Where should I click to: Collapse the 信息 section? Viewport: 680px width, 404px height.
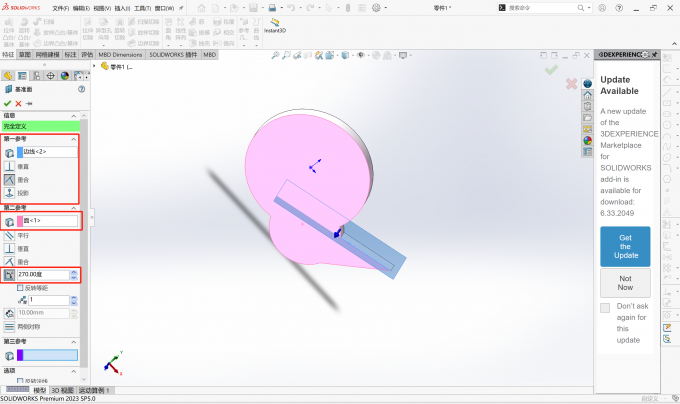tap(74, 116)
